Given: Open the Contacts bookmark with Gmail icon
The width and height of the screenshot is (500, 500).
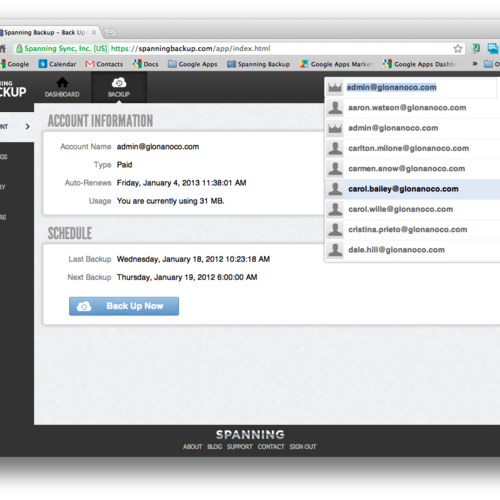Looking at the screenshot, I should pos(104,64).
